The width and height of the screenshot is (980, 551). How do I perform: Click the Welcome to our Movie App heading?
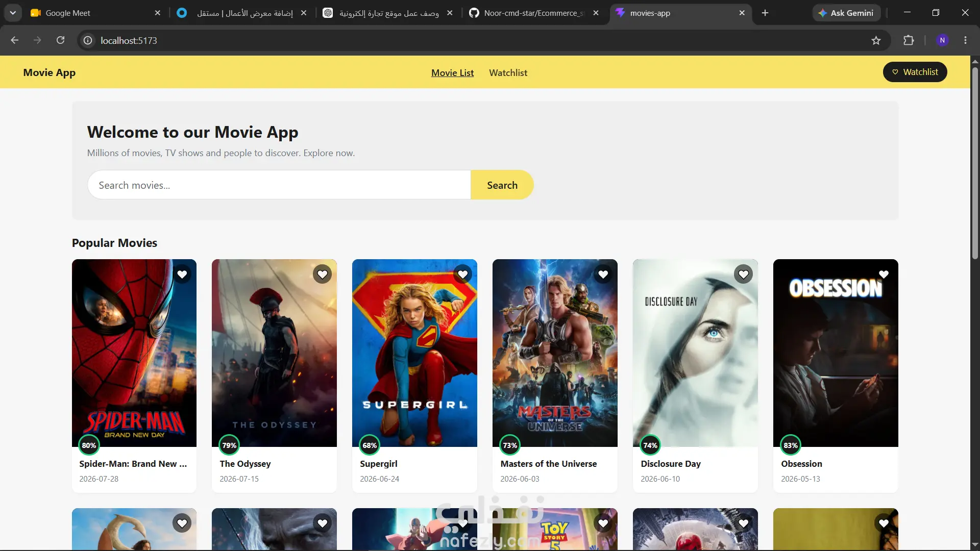(x=192, y=132)
